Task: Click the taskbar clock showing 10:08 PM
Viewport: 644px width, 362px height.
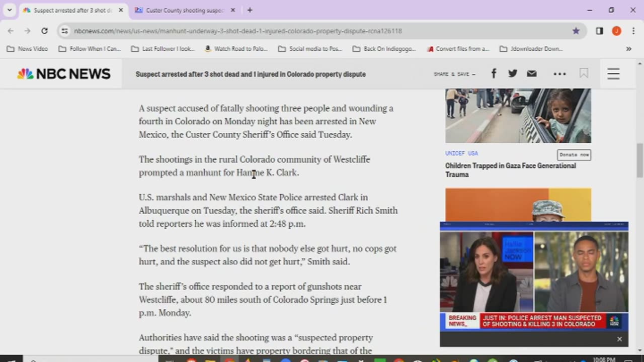Action: [604, 359]
